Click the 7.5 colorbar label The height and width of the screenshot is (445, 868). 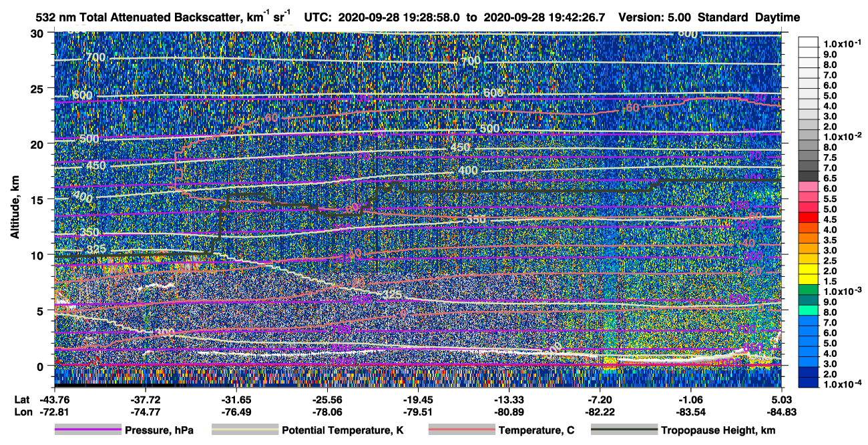click(x=830, y=157)
